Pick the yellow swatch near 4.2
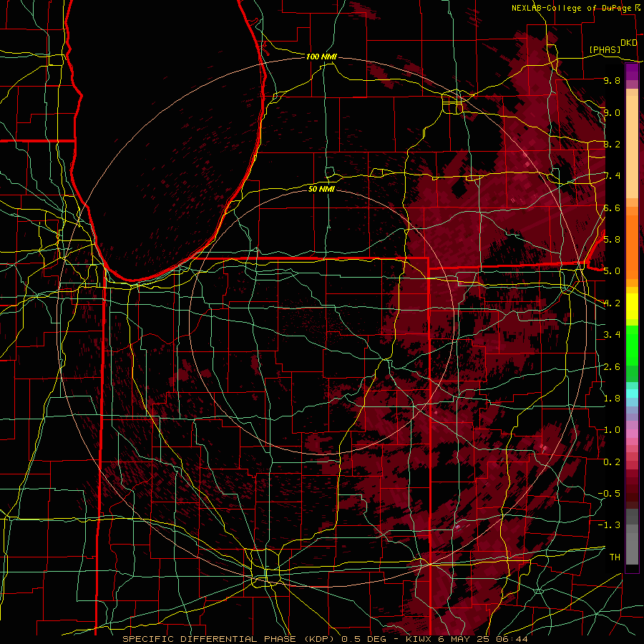Screen dimensions: 644x644 click(x=632, y=306)
